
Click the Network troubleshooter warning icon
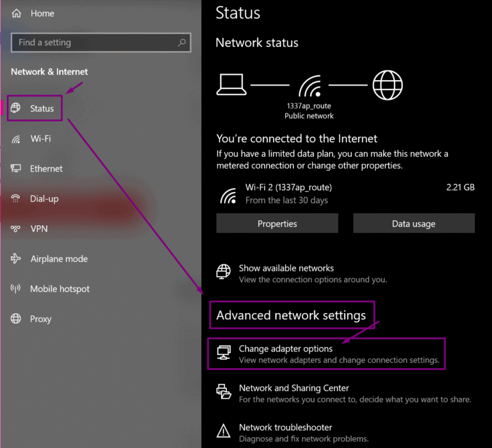pos(224,431)
